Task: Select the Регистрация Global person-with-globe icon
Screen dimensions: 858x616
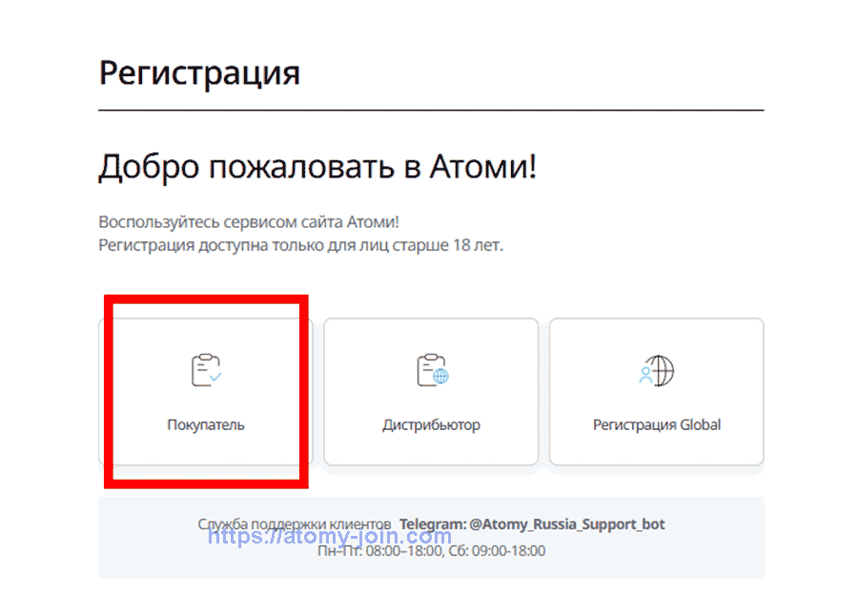Action: click(x=656, y=370)
